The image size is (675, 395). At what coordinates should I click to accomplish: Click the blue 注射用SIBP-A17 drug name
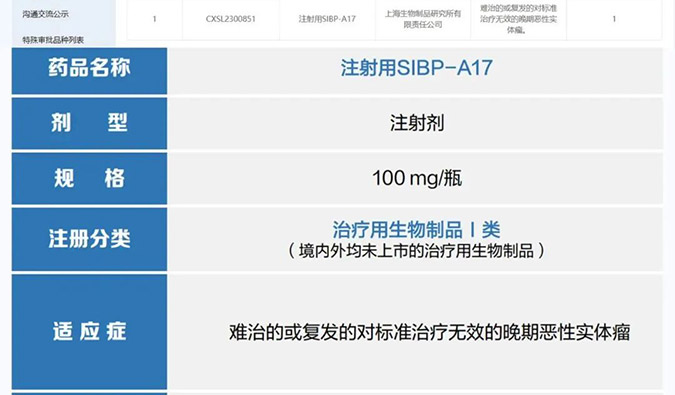(416, 68)
